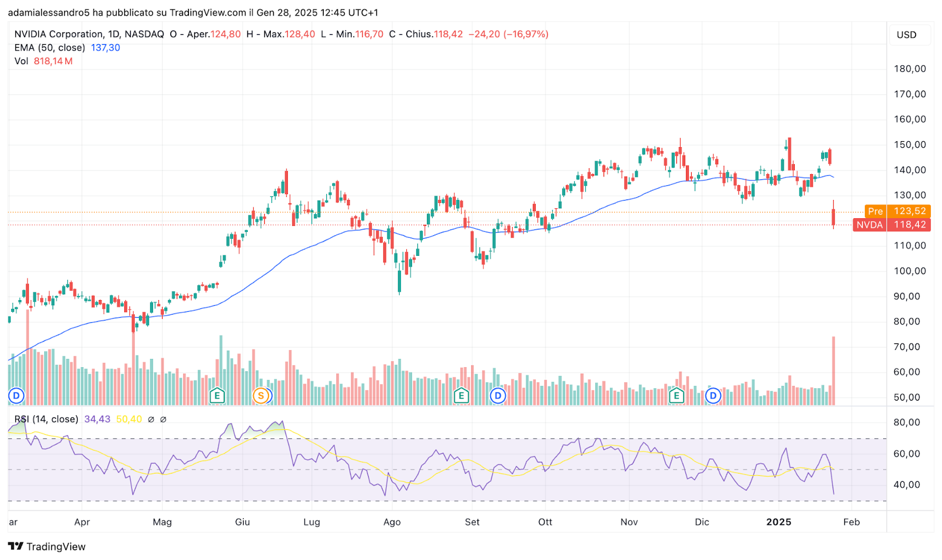The image size is (942, 560).
Task: Click the adamialessandro5 publication header text
Action: (193, 12)
